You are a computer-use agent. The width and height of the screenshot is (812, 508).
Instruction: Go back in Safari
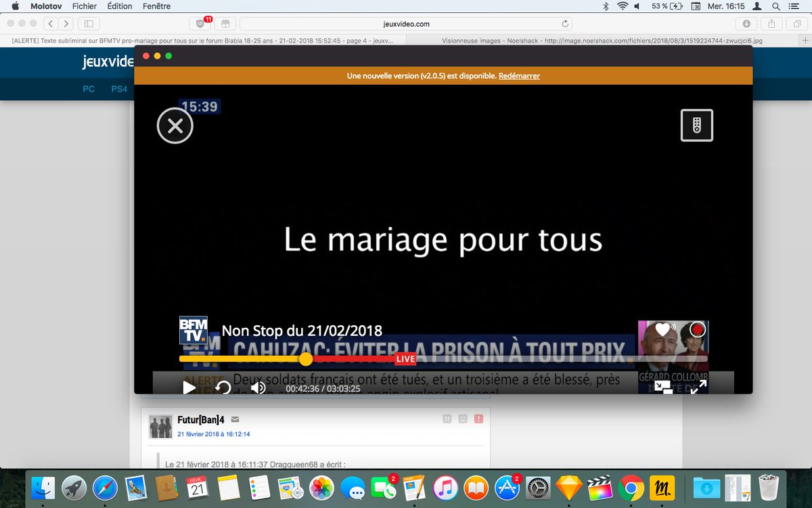51,24
